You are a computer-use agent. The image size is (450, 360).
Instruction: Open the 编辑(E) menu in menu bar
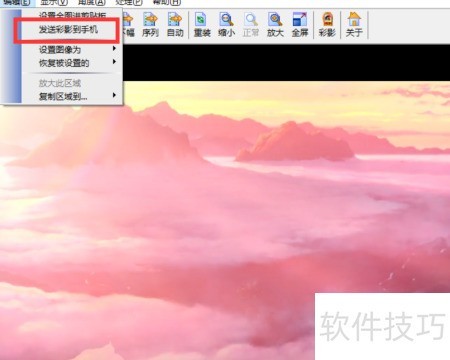17,3
